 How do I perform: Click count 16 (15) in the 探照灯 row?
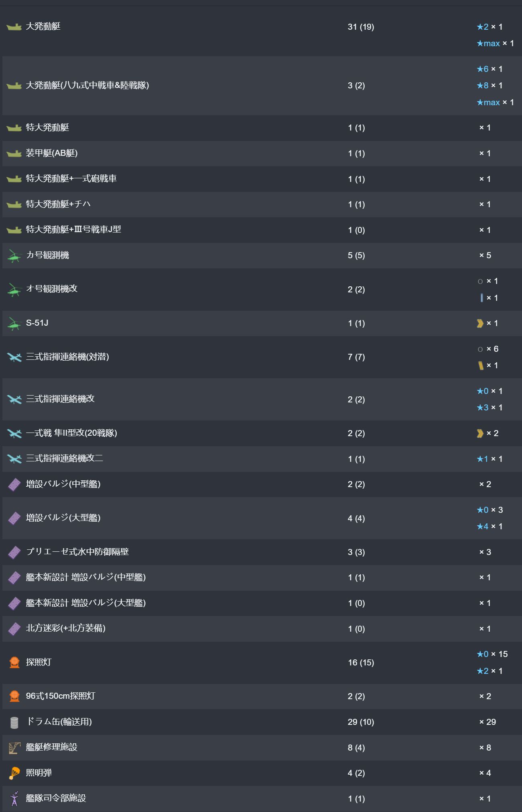(361, 663)
